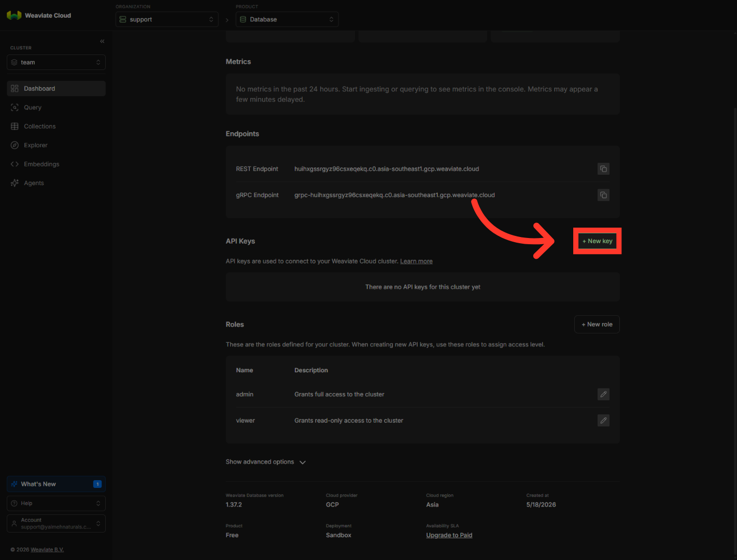Viewport: 737px width, 560px height.
Task: Open What's New announcements
Action: 56,484
